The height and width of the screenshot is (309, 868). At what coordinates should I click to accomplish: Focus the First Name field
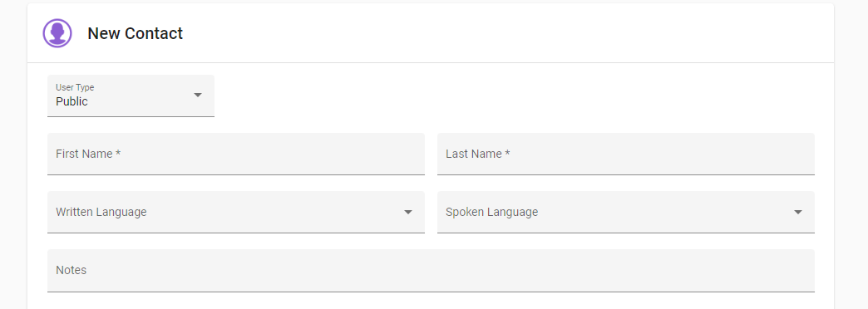pos(236,154)
